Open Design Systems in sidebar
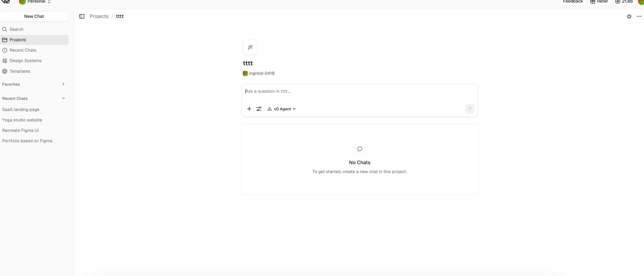 tap(25, 61)
